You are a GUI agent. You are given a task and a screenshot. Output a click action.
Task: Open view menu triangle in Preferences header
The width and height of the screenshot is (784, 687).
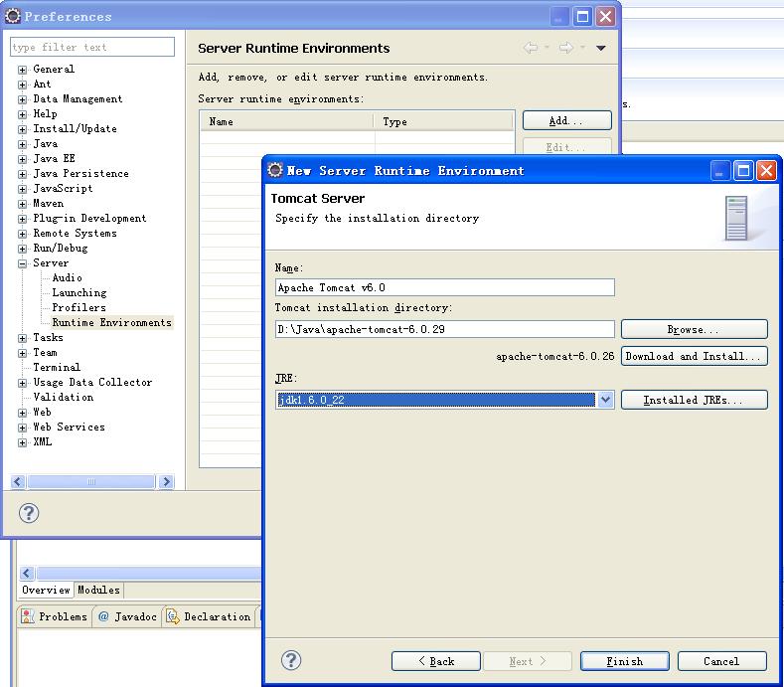coord(601,48)
